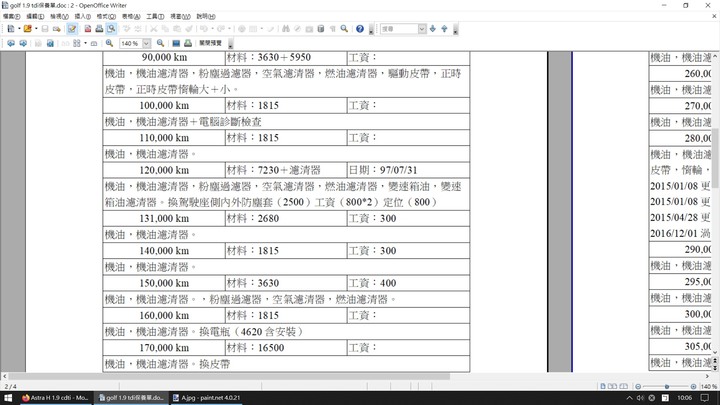Click the status bar zoom slider handle

tap(667, 387)
